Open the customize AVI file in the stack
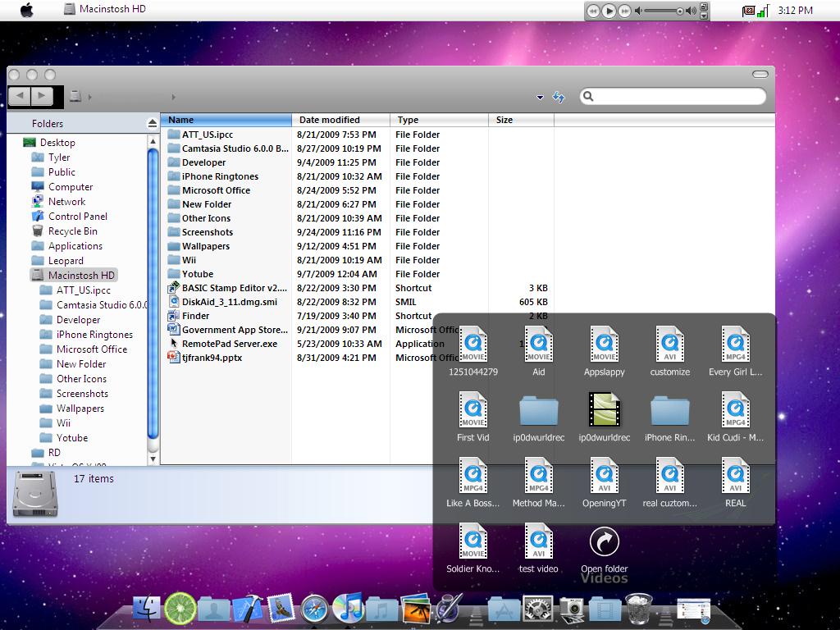The height and width of the screenshot is (630, 840). [x=669, y=351]
